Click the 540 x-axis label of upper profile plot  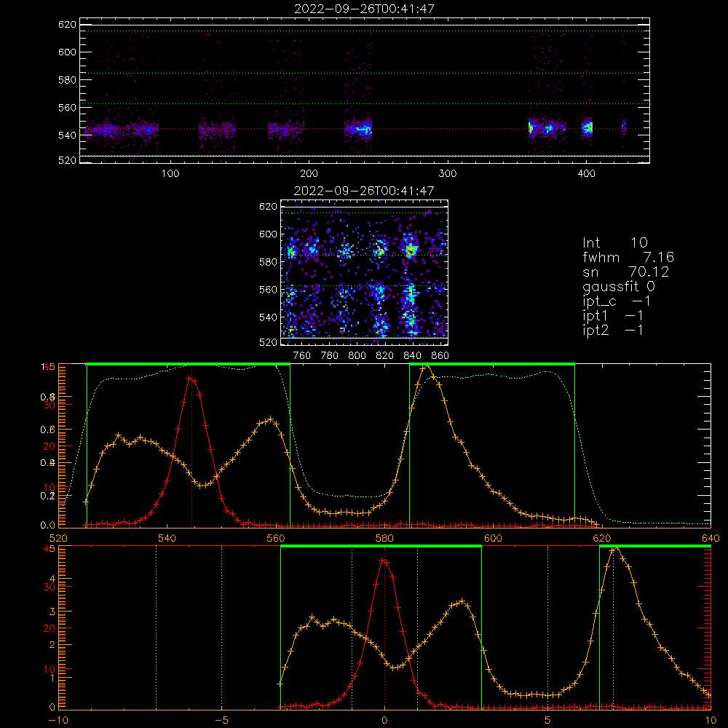coord(167,538)
